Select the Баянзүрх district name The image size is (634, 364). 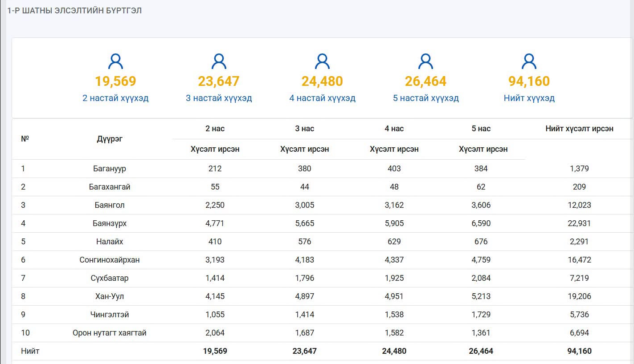[110, 223]
